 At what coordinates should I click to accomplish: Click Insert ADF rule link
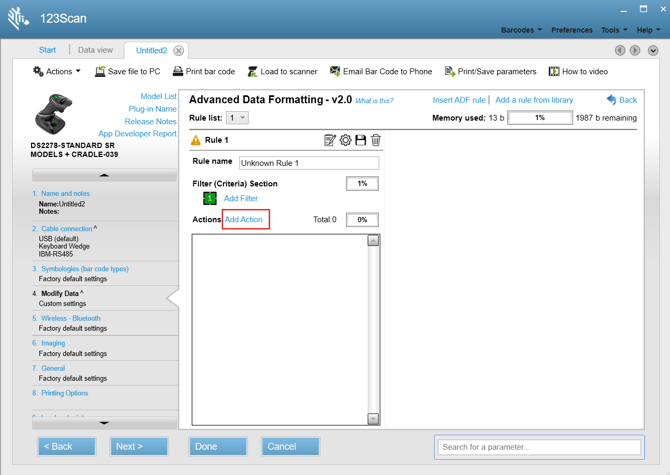pyautogui.click(x=459, y=100)
